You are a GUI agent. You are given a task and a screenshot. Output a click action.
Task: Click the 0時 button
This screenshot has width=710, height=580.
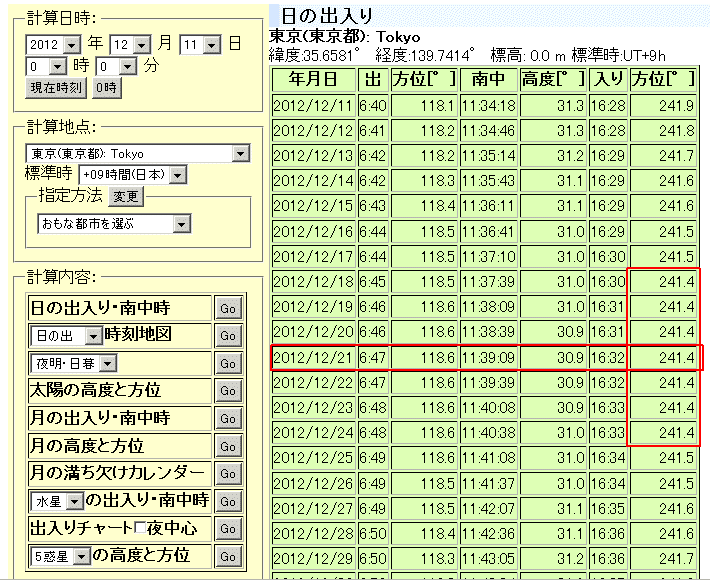pyautogui.click(x=106, y=87)
